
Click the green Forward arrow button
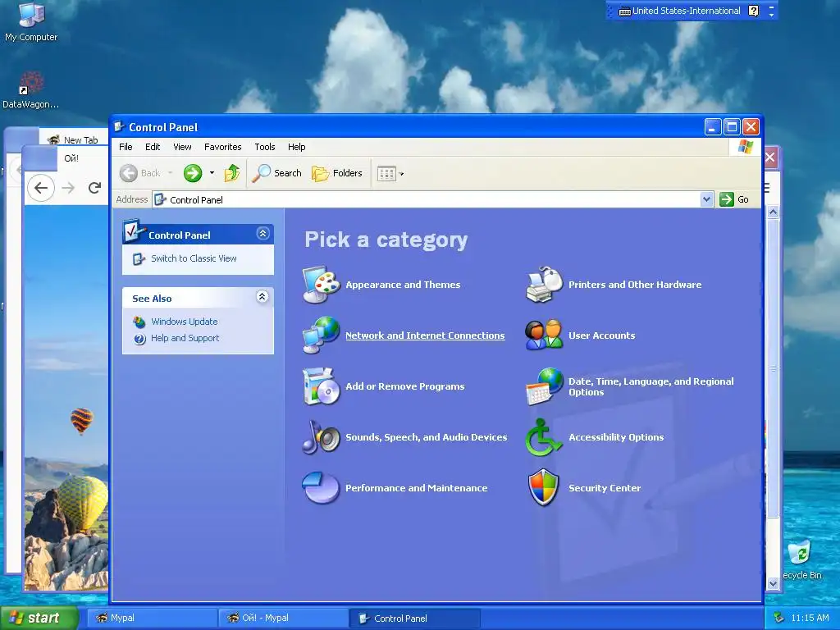(x=192, y=173)
